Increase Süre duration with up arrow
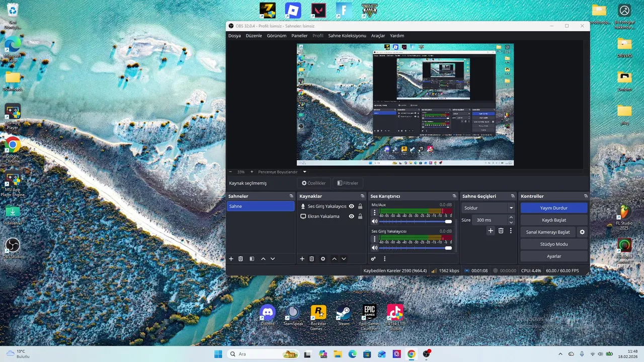The image size is (644, 362). 511,217
